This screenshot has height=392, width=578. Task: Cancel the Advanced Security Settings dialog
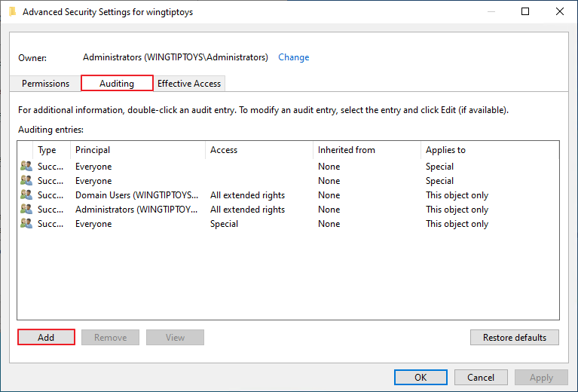pos(481,377)
